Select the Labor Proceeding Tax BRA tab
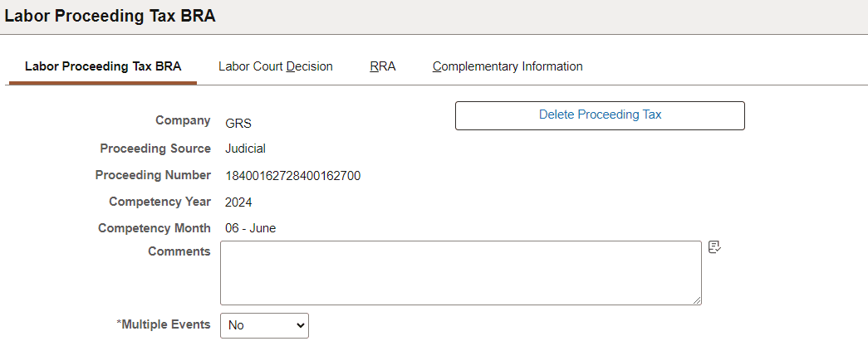 click(103, 66)
